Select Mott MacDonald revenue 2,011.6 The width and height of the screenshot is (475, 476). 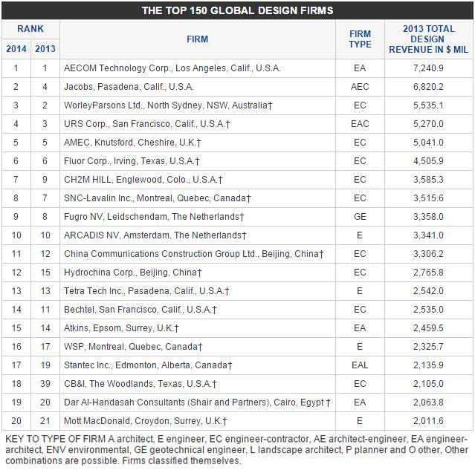[428, 421]
